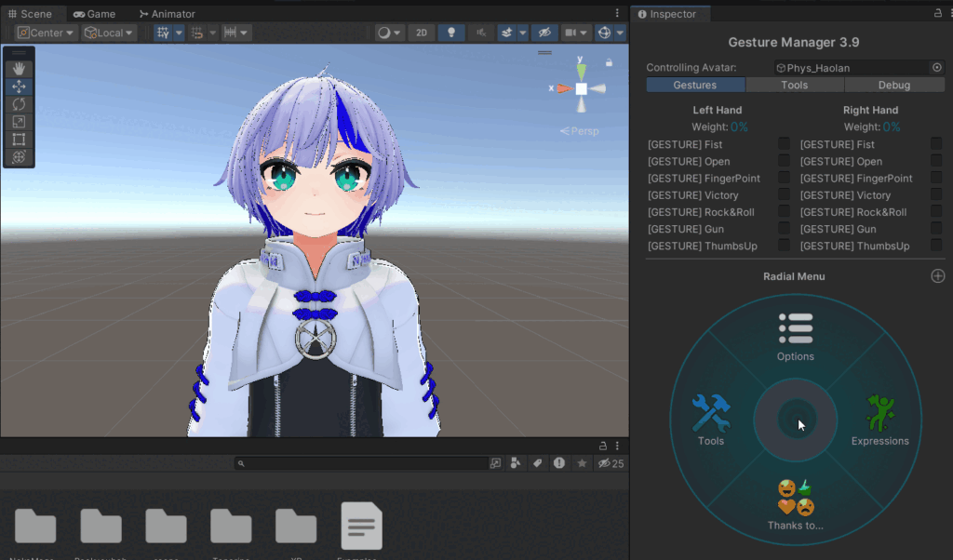The width and height of the screenshot is (953, 560).
Task: Open search in Project scope picker icon
Action: [x=495, y=463]
